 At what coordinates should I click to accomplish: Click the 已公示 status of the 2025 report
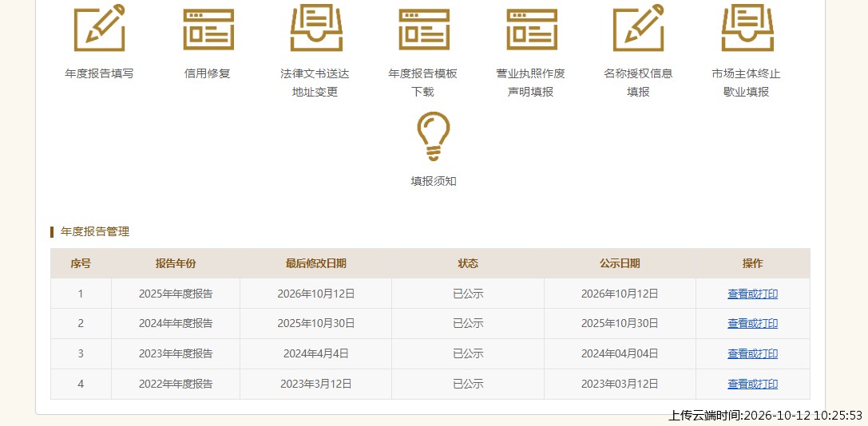(x=468, y=294)
